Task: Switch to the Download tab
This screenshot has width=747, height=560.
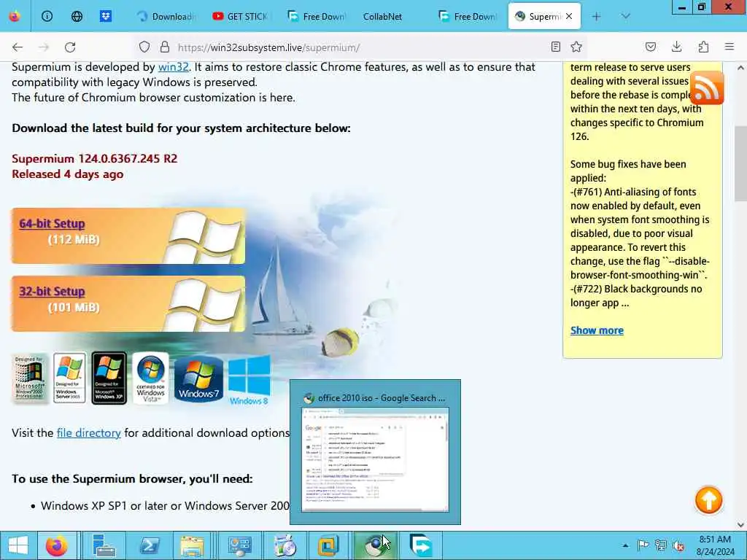Action: (x=166, y=16)
